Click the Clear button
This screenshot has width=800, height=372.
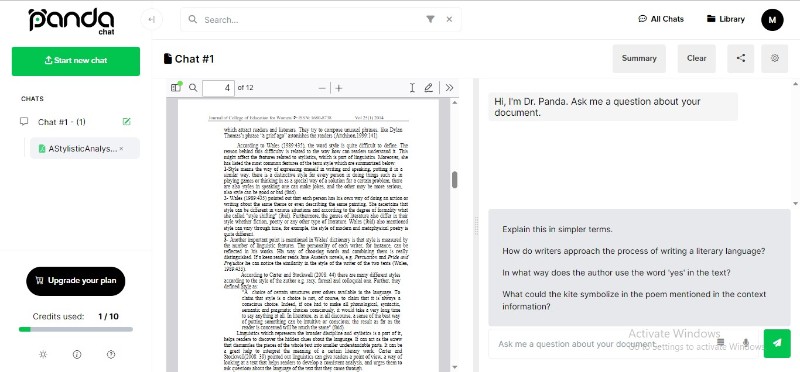click(696, 58)
